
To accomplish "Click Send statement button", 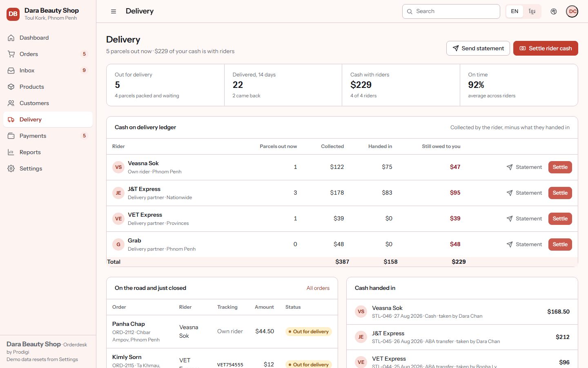I will (478, 48).
